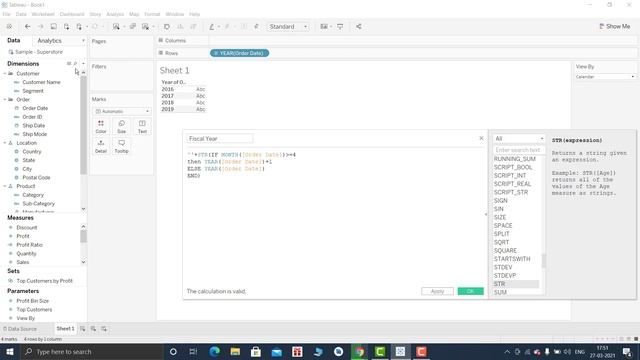
Task: Open Google Chrome from the taskbar
Action: tap(359, 351)
